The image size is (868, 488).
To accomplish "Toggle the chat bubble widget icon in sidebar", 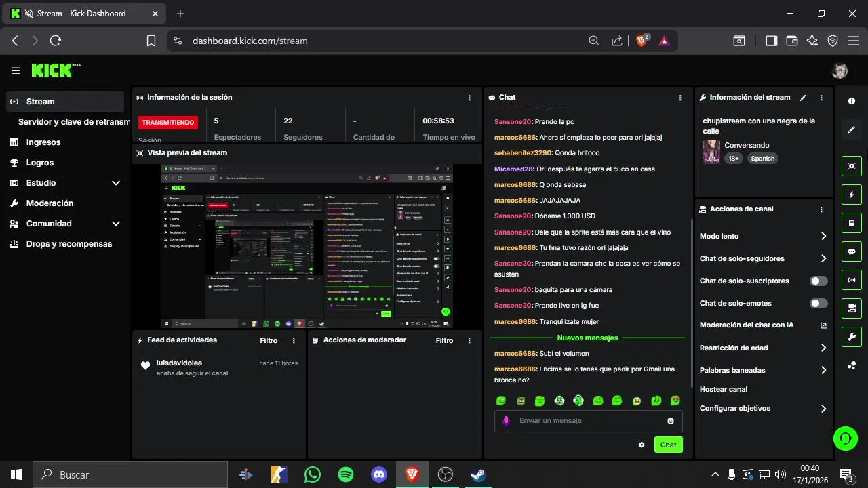I will tap(852, 251).
